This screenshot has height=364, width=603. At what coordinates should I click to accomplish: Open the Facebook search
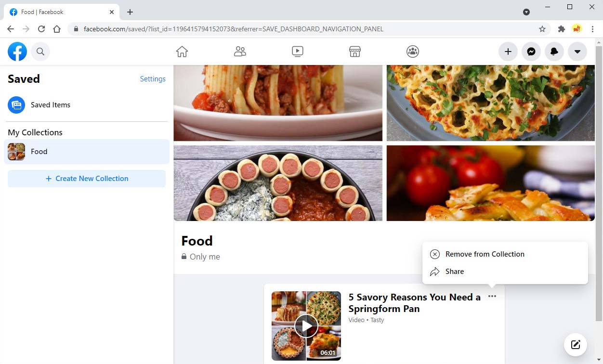40,52
